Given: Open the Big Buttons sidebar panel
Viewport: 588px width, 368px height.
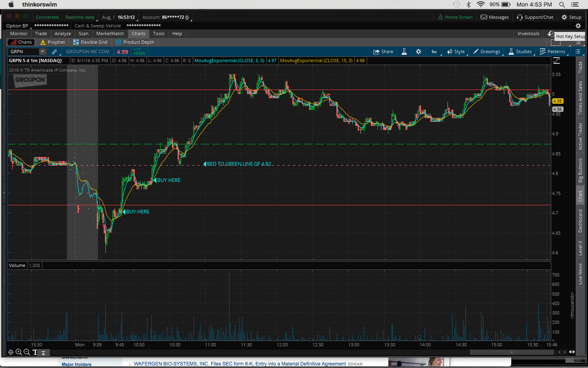Looking at the screenshot, I should pyautogui.click(x=580, y=170).
